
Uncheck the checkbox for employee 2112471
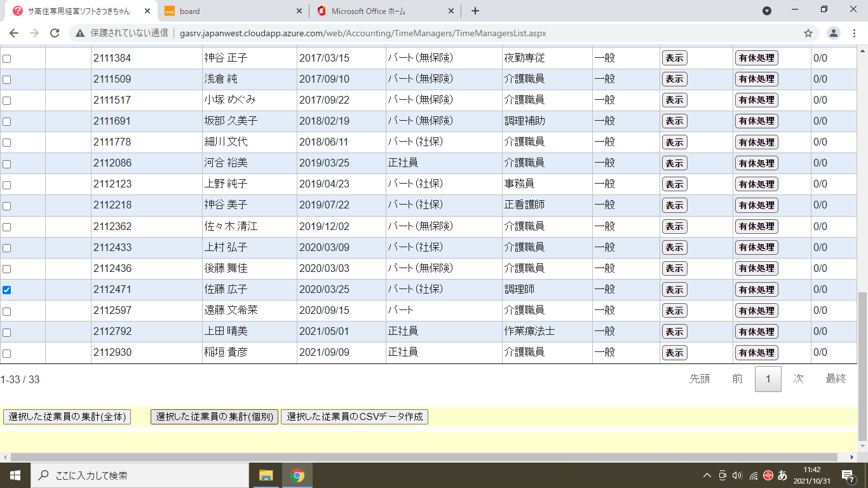tap(7, 290)
